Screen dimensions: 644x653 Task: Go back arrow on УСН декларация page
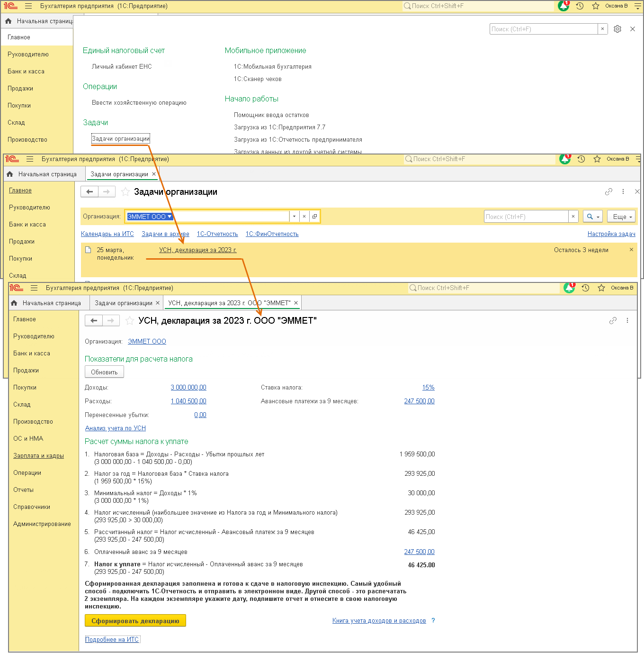(94, 321)
